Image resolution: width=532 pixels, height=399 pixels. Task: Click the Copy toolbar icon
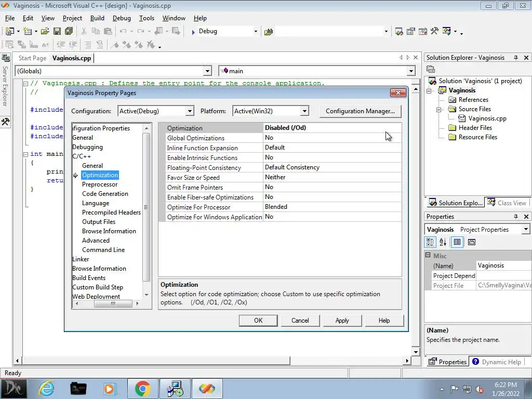tap(96, 31)
